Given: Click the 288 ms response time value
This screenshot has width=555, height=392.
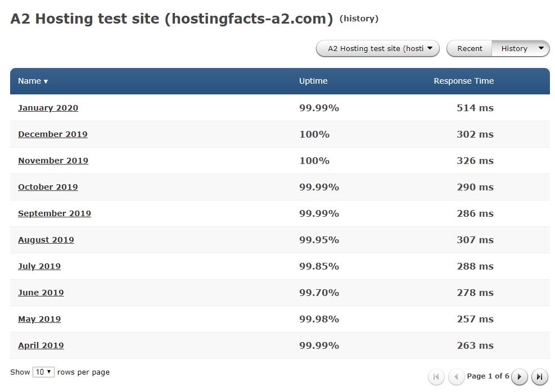Looking at the screenshot, I should 475,266.
